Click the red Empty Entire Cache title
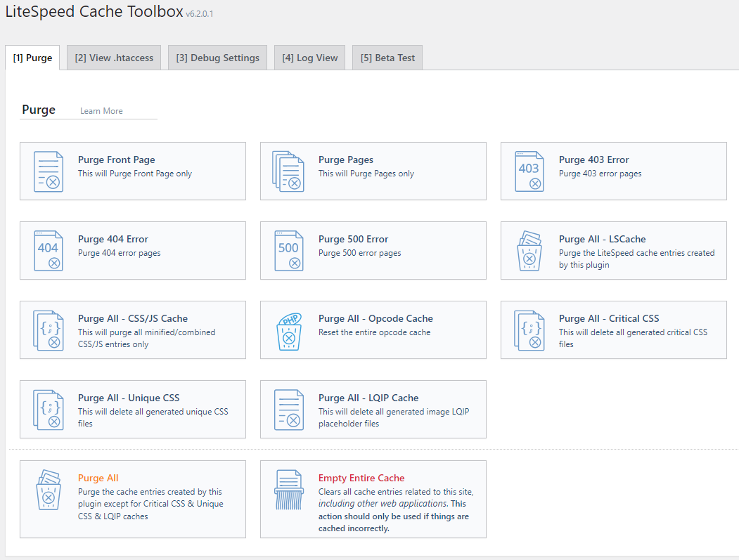This screenshot has height=560, width=739. coord(361,478)
